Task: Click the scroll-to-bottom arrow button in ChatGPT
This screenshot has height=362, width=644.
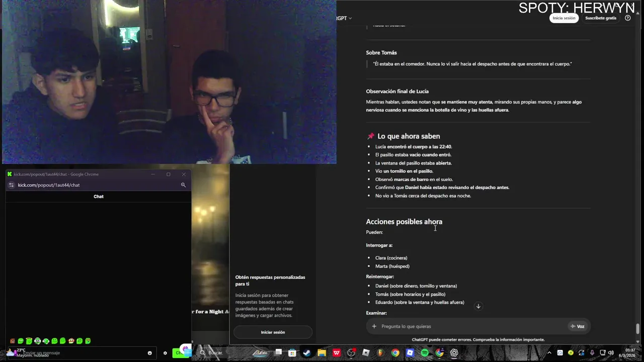Action: (x=478, y=306)
